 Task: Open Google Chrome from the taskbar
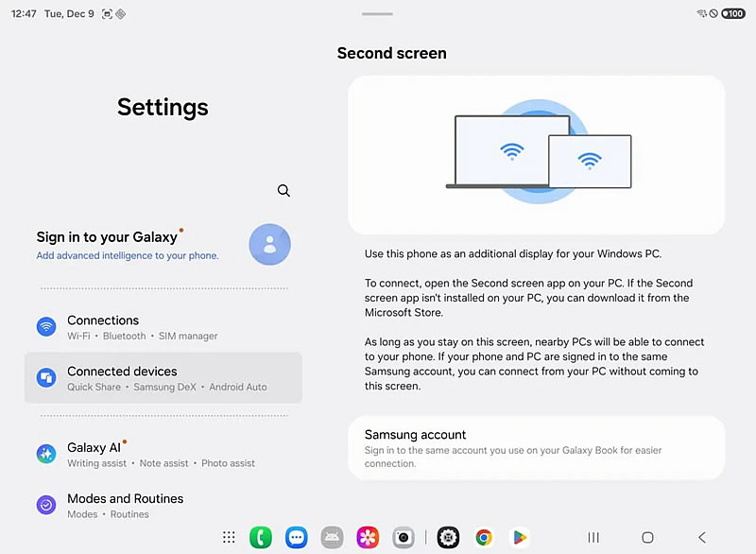(x=484, y=537)
